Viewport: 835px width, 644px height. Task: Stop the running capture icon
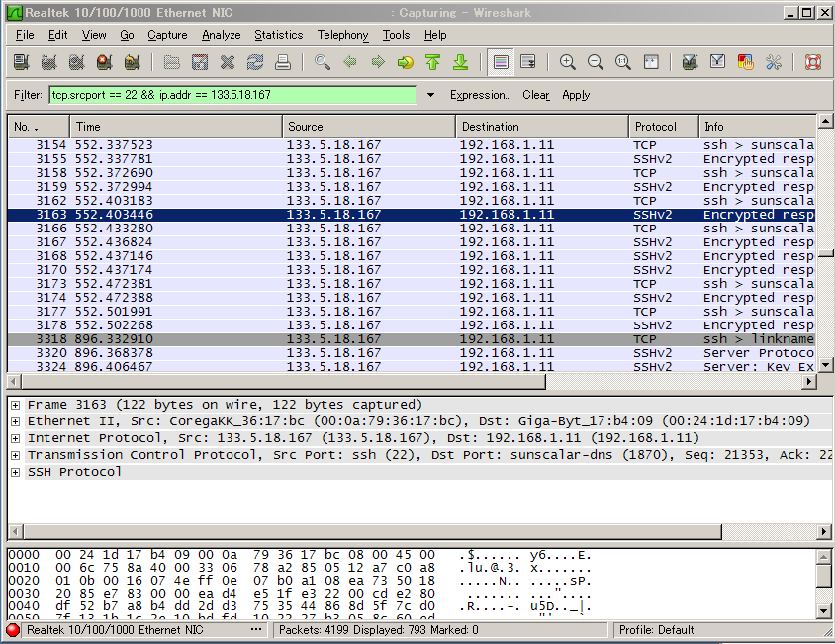click(x=105, y=62)
